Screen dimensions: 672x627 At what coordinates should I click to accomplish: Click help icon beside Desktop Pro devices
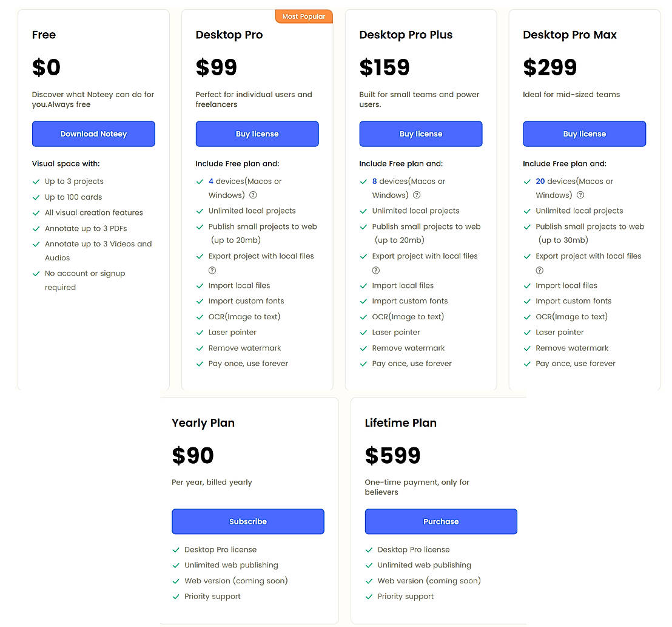[254, 195]
